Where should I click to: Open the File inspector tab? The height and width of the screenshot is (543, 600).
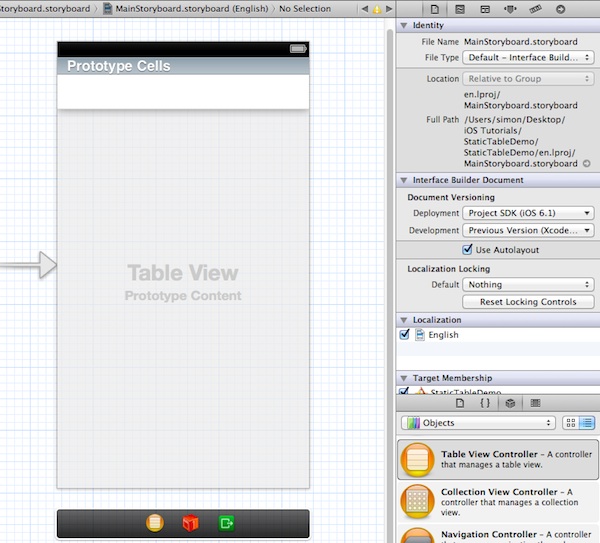click(434, 8)
